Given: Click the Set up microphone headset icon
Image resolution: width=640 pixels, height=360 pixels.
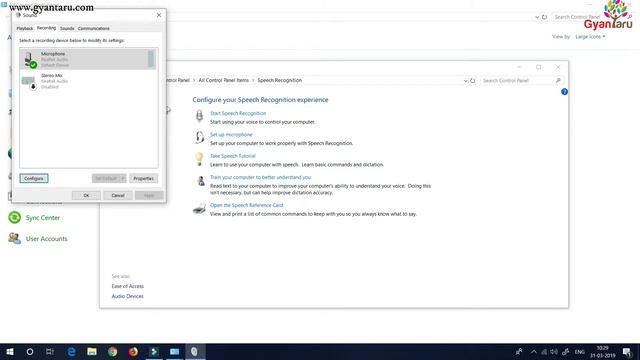Looking at the screenshot, I should (x=199, y=137).
